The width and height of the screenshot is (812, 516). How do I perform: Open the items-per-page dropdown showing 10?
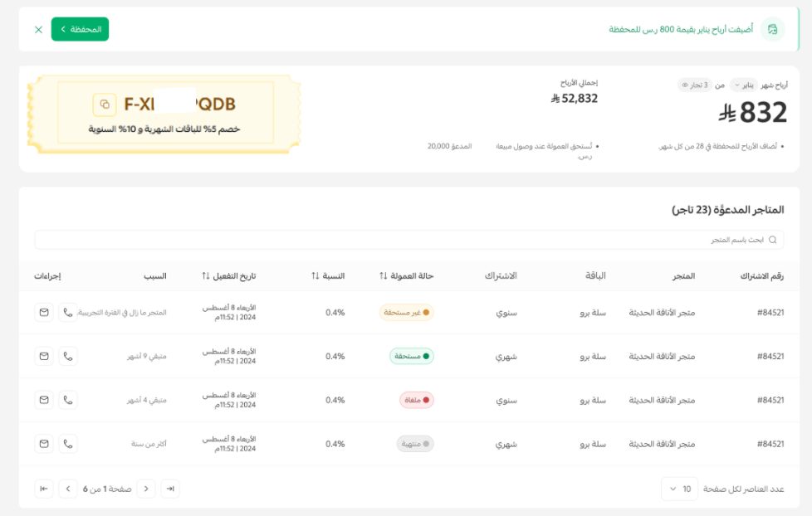tap(678, 489)
